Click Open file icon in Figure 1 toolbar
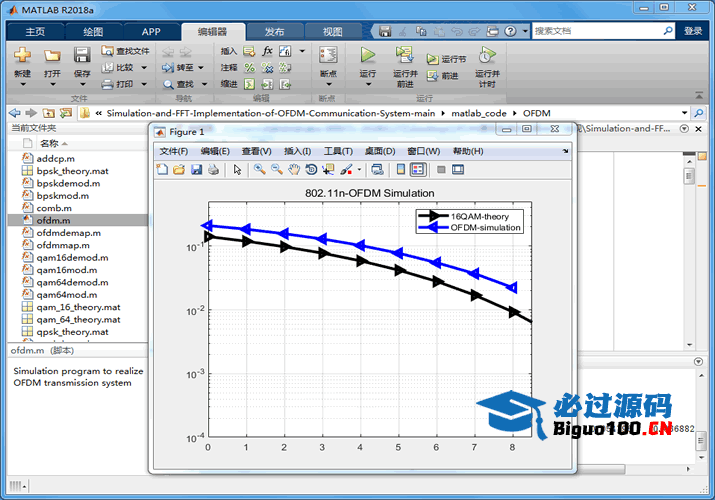This screenshot has width=715, height=500. pyautogui.click(x=179, y=170)
